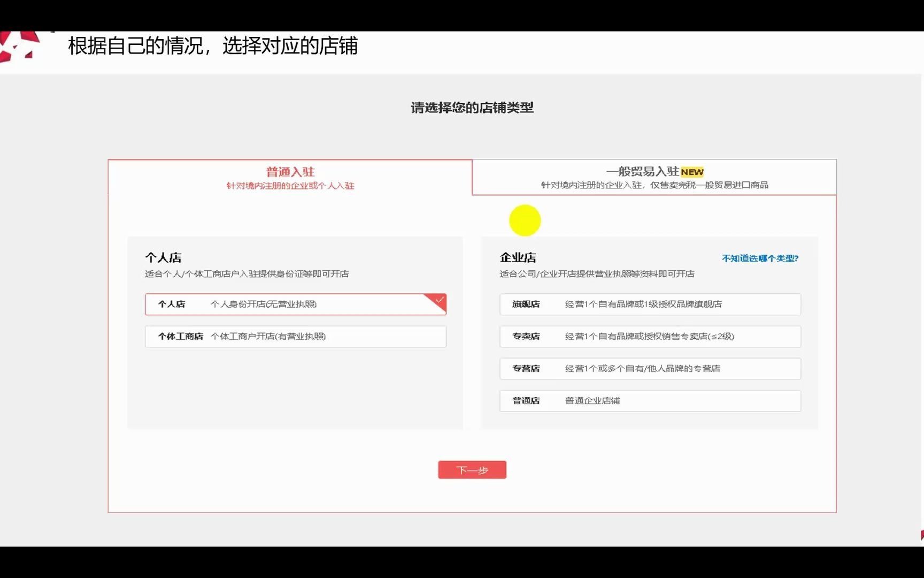This screenshot has height=578, width=924.
Task: Click the 个人店 section title
Action: (x=163, y=257)
